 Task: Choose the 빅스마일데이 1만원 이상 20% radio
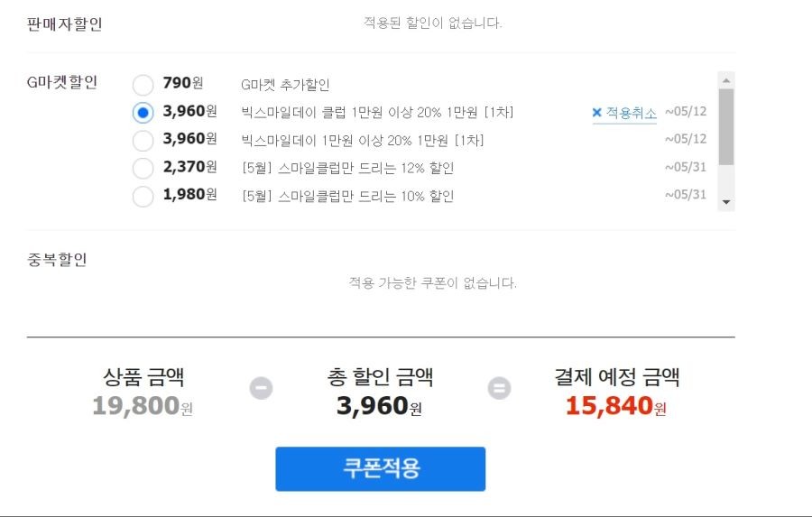143,141
